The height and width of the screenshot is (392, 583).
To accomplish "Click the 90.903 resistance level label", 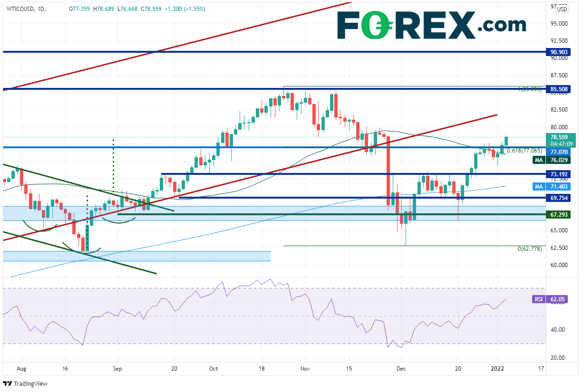I will pos(559,52).
